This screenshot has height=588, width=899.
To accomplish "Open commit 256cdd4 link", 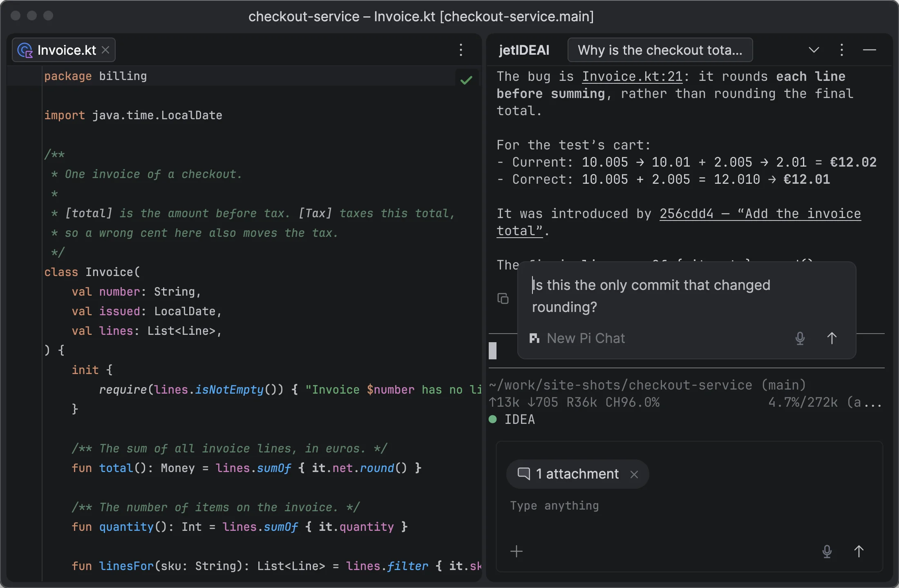I will click(x=760, y=214).
